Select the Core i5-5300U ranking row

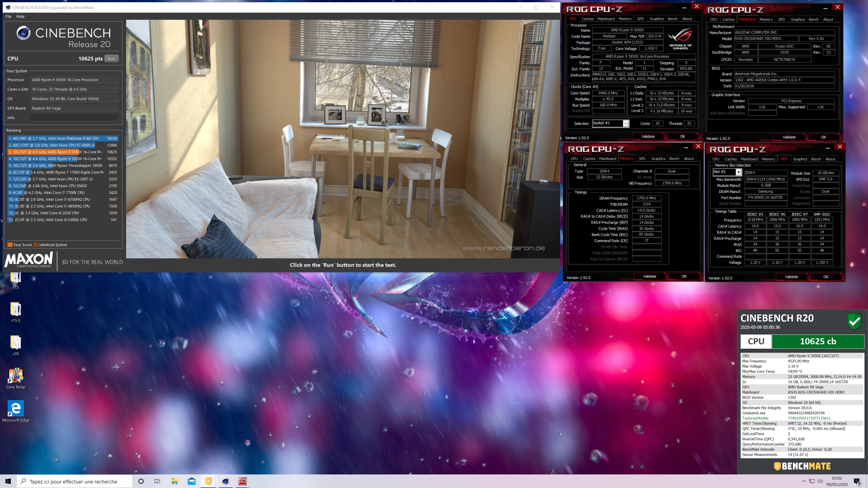tap(63, 220)
